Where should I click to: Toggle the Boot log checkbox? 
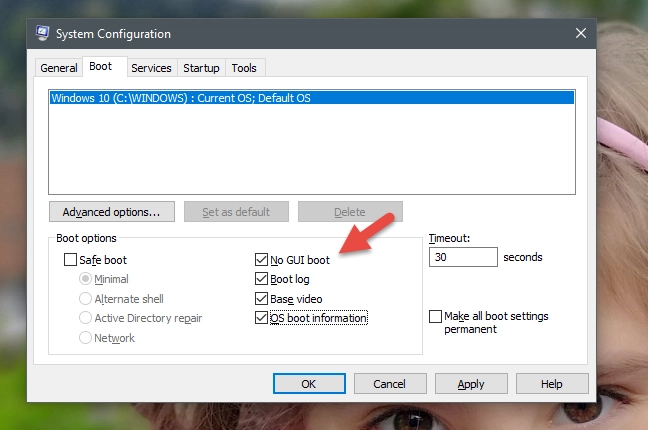pyautogui.click(x=261, y=279)
